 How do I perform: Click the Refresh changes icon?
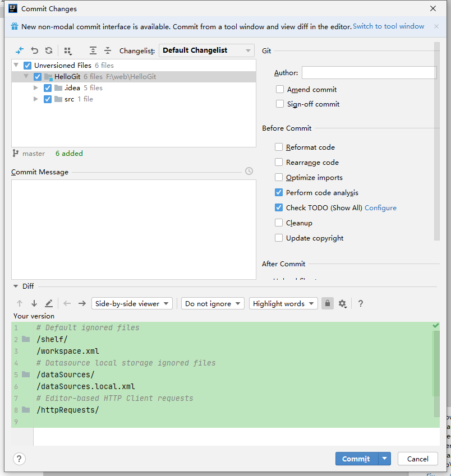(49, 50)
